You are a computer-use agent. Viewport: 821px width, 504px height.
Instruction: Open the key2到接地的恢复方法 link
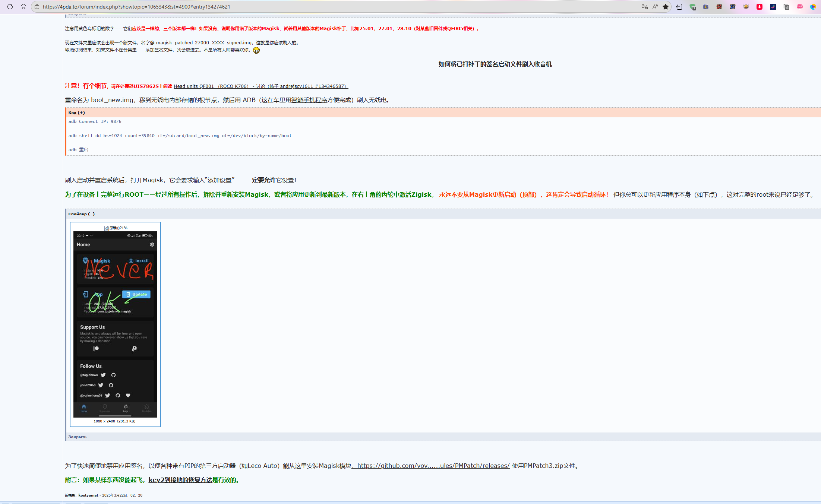[180, 480]
